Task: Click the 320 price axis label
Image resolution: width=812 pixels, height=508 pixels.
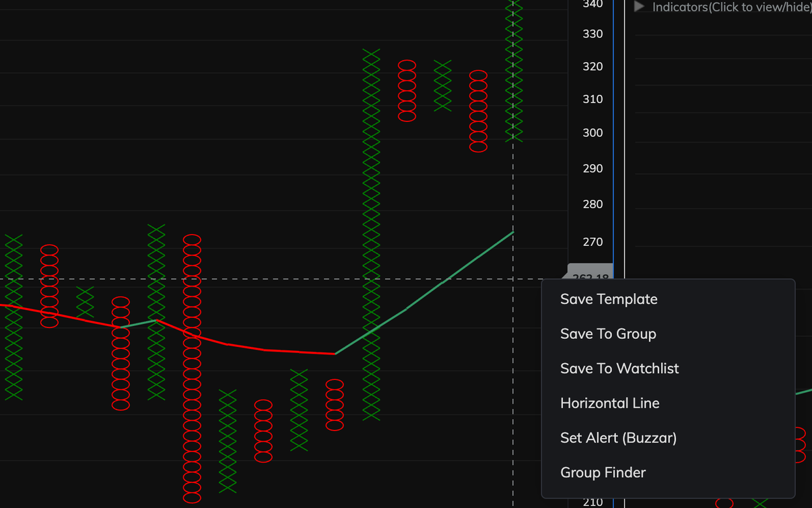Action: (593, 66)
